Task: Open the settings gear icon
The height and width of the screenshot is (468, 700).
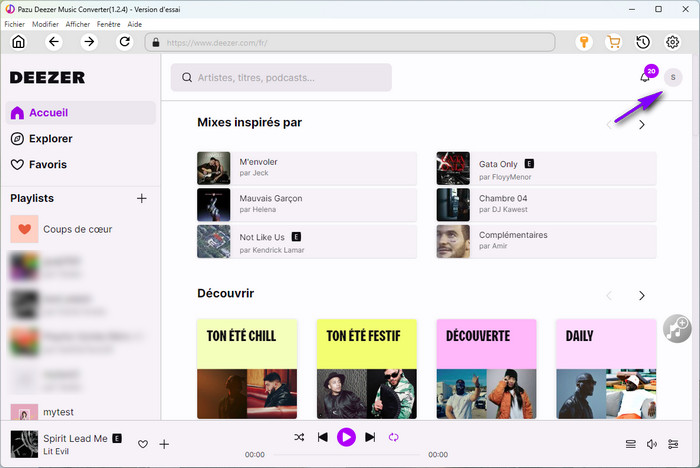Action: (673, 42)
